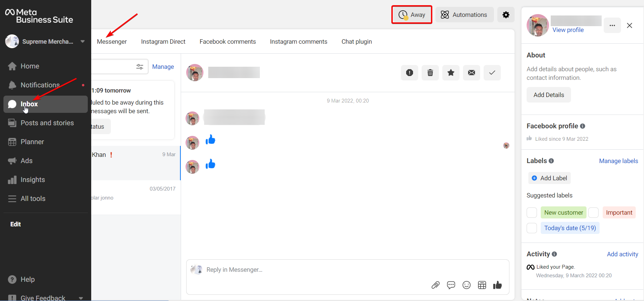
Task: Mark conversation as follow up with star
Action: [x=451, y=73]
